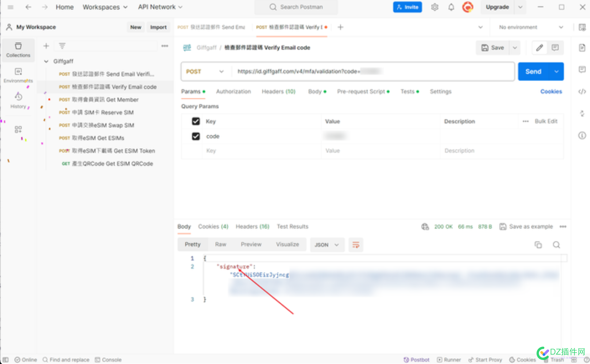Viewport: 590px width, 364px height.
Task: Open the JSON format dropdown
Action: pos(327,245)
